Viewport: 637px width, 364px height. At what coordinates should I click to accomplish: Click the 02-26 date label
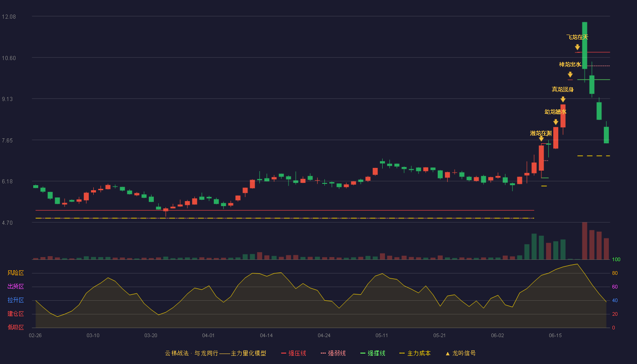(x=35, y=335)
